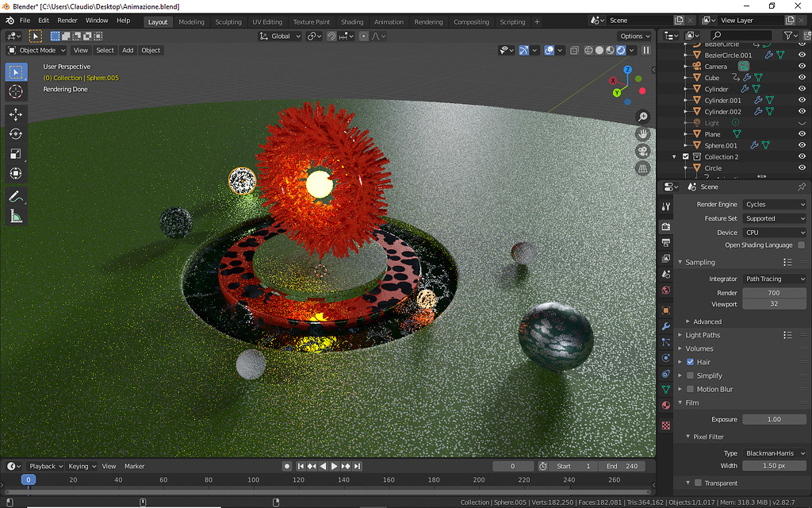Image resolution: width=812 pixels, height=508 pixels.
Task: Enable the Motion Blur checkbox
Action: point(691,389)
